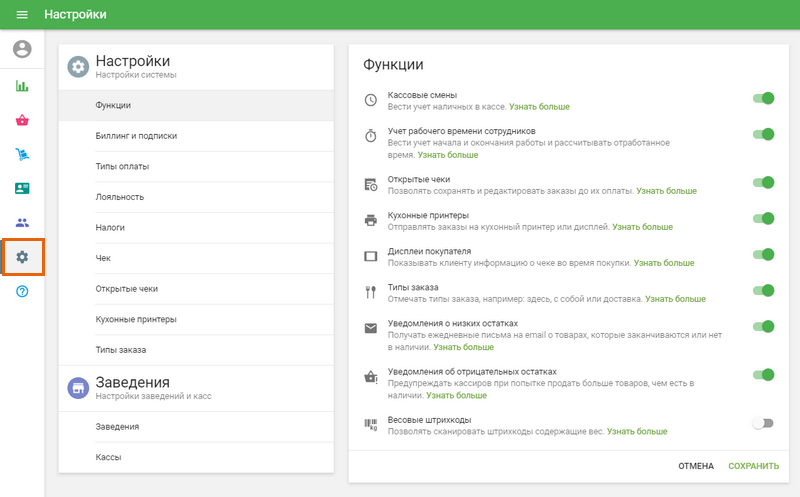
Task: Open inventory management cart icon
Action: tap(22, 154)
